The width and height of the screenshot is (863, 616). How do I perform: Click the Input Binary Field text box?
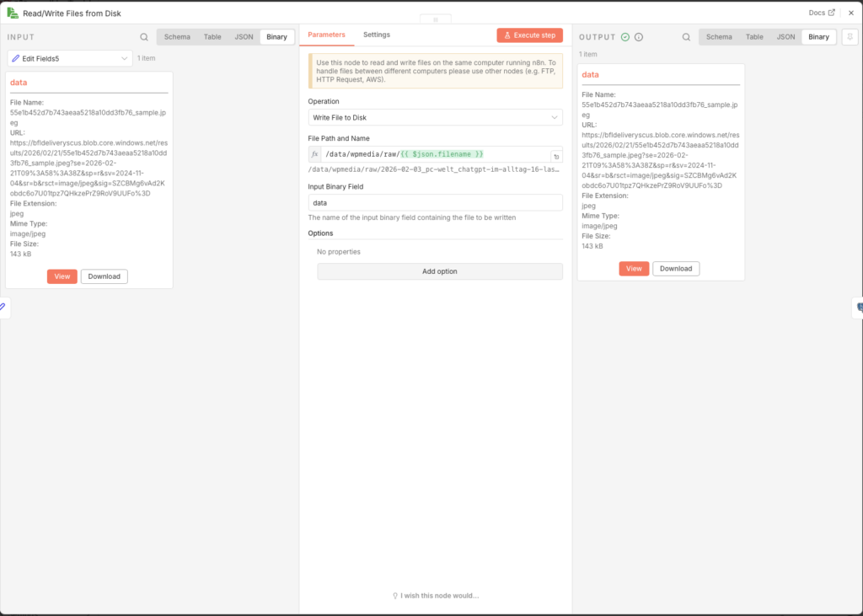coord(435,203)
